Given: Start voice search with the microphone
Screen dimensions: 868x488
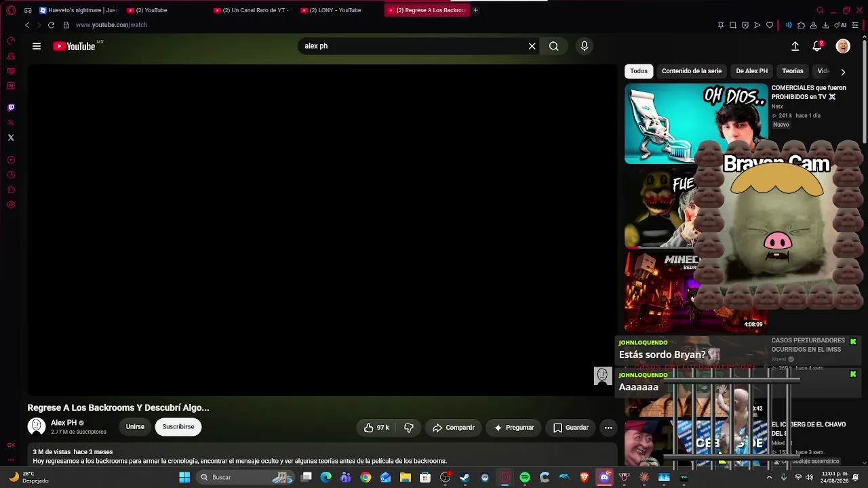Looking at the screenshot, I should point(585,46).
